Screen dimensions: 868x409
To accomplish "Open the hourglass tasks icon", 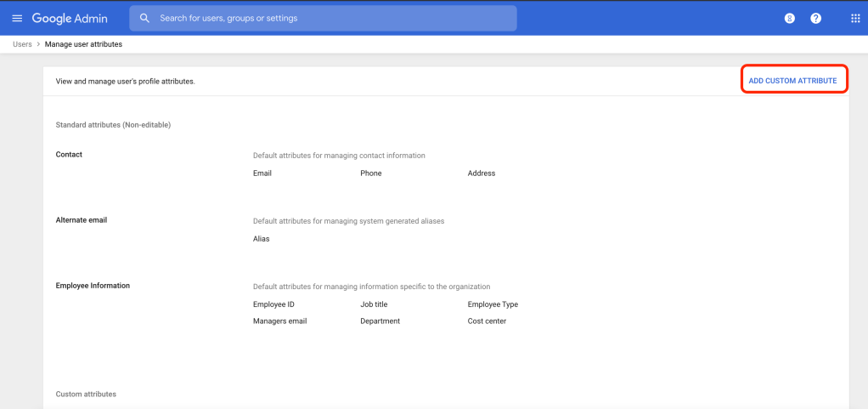I will [x=789, y=18].
